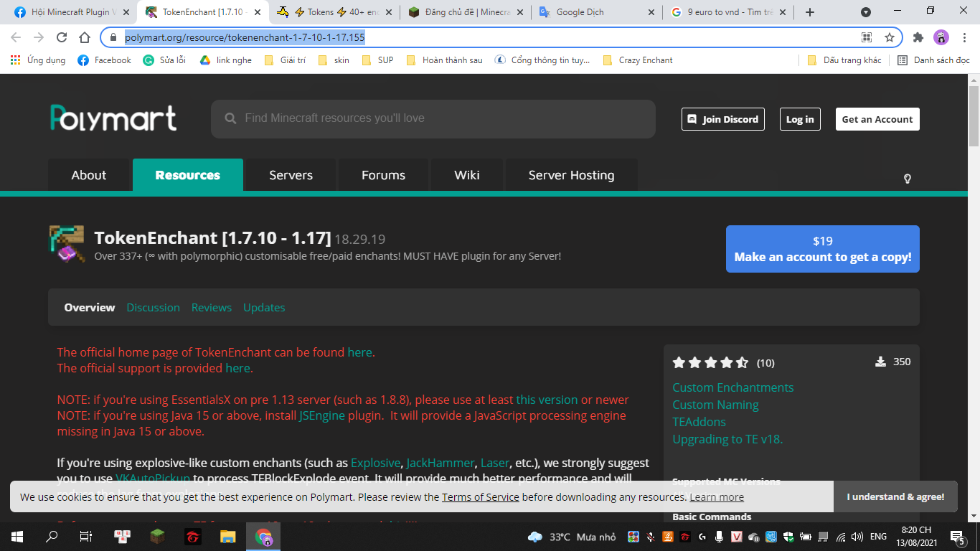Click the download count icon
980x551 pixels.
click(x=880, y=362)
